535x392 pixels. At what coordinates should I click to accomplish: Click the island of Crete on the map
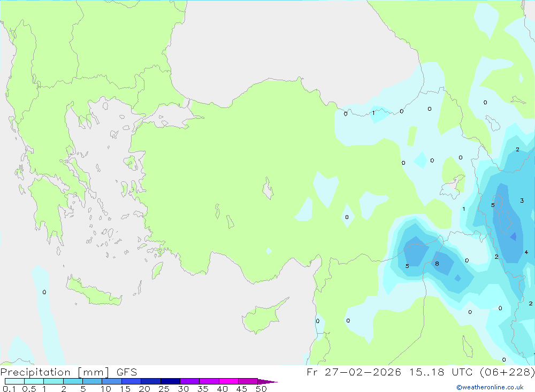pos(95,291)
